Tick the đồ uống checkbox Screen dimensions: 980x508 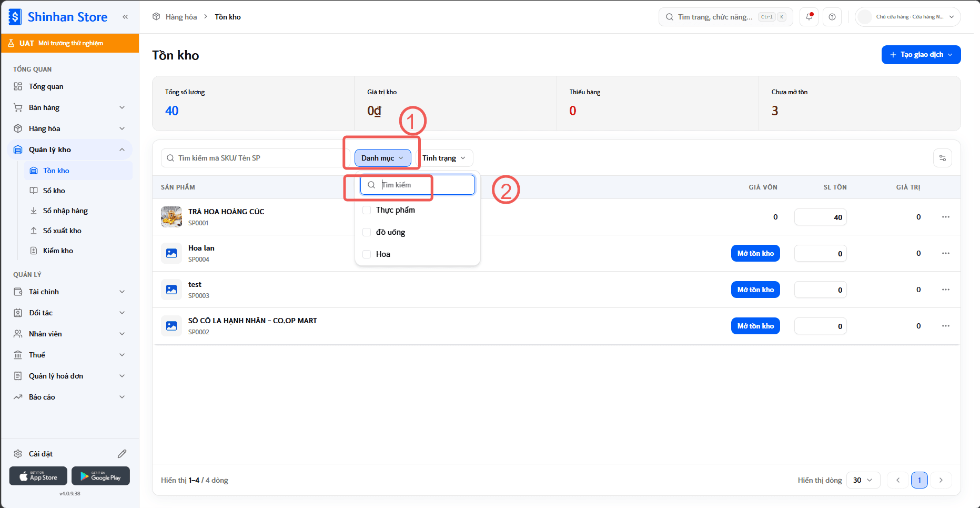click(367, 232)
